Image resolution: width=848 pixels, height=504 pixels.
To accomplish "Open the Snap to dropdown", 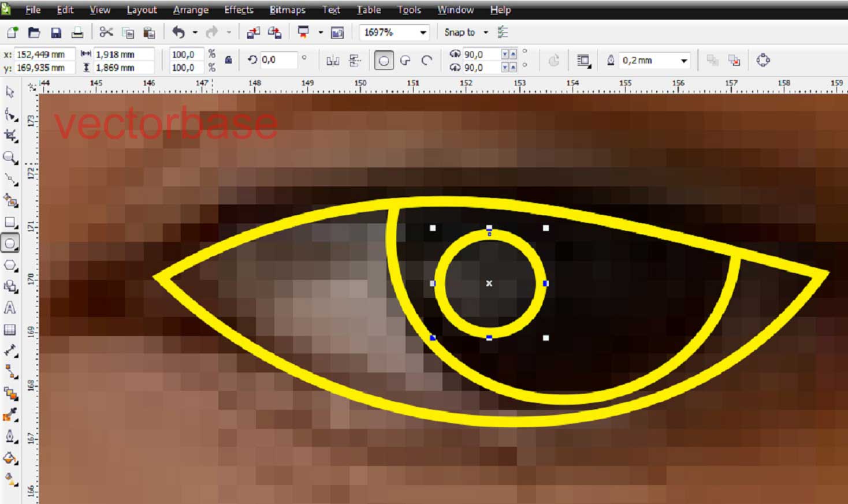I will 485,32.
